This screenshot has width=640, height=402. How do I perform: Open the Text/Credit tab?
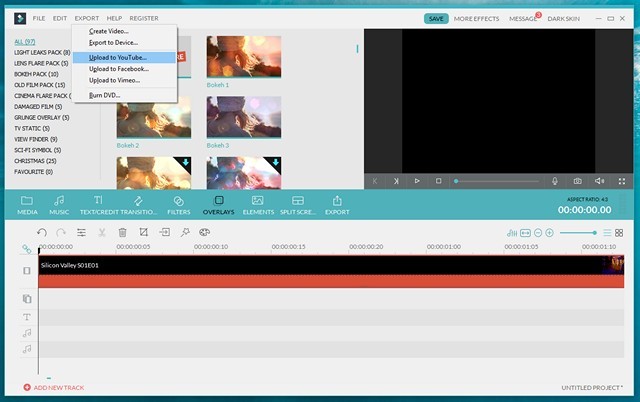coord(98,205)
